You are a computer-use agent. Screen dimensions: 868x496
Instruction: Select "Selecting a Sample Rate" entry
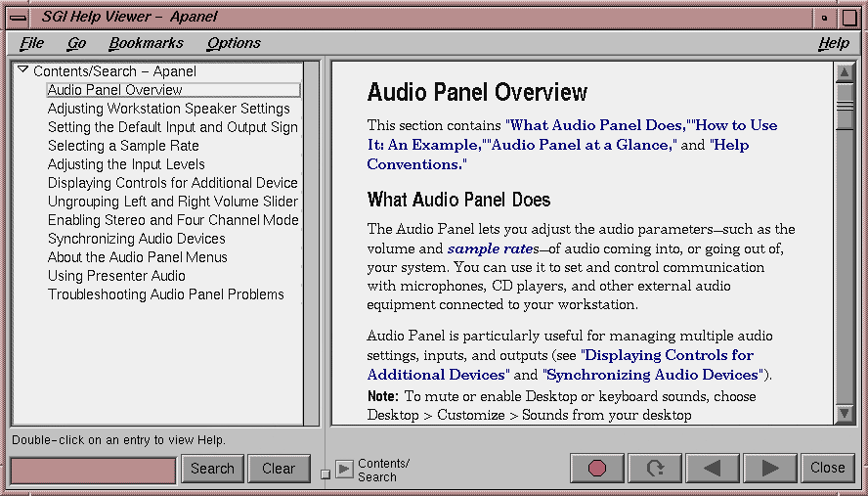pyautogui.click(x=123, y=146)
